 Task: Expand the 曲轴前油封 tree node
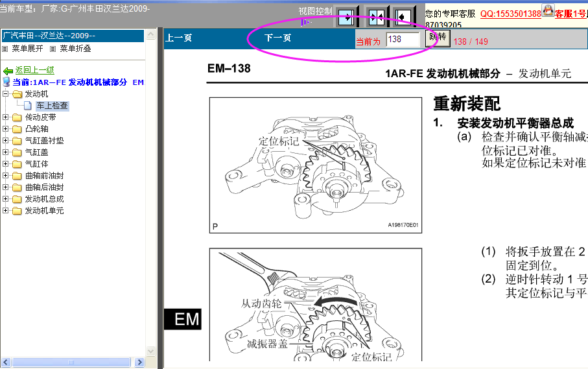[5, 175]
